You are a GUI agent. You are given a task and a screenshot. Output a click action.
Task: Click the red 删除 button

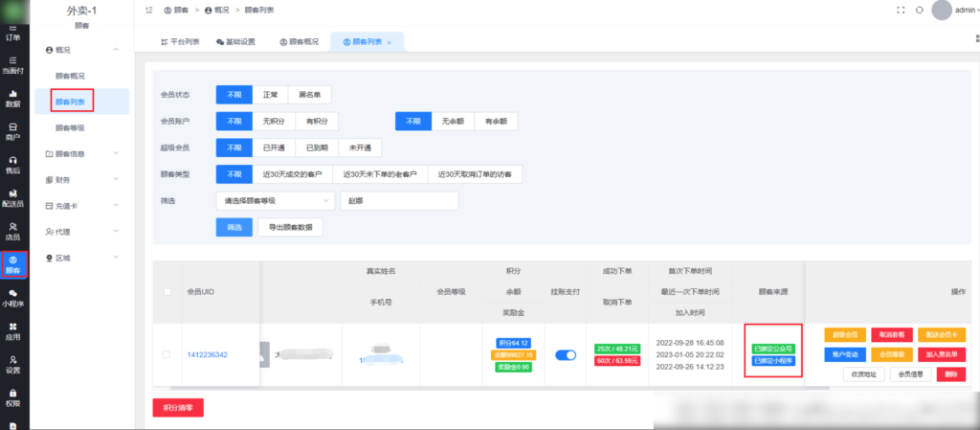tap(950, 374)
